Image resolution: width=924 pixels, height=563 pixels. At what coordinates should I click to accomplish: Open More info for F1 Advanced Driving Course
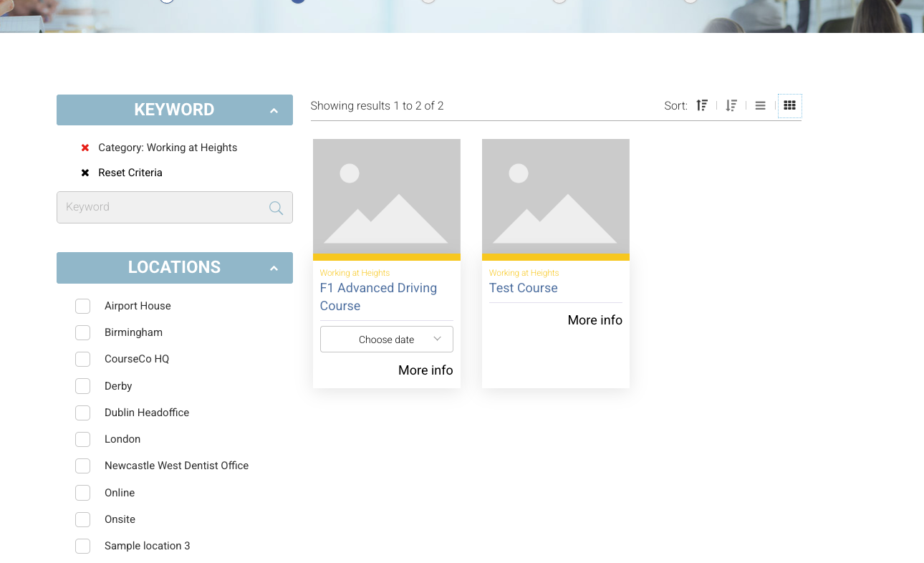pyautogui.click(x=425, y=370)
